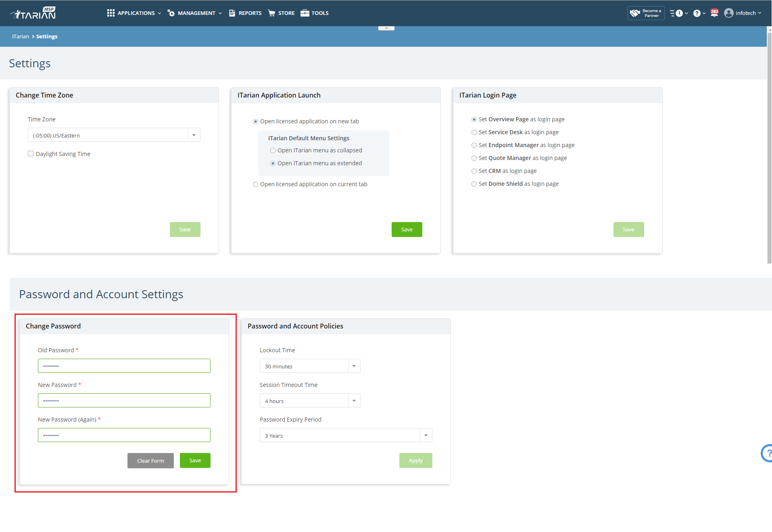Click the ITarian MSP logo
The width and height of the screenshot is (772, 532).
pos(33,13)
